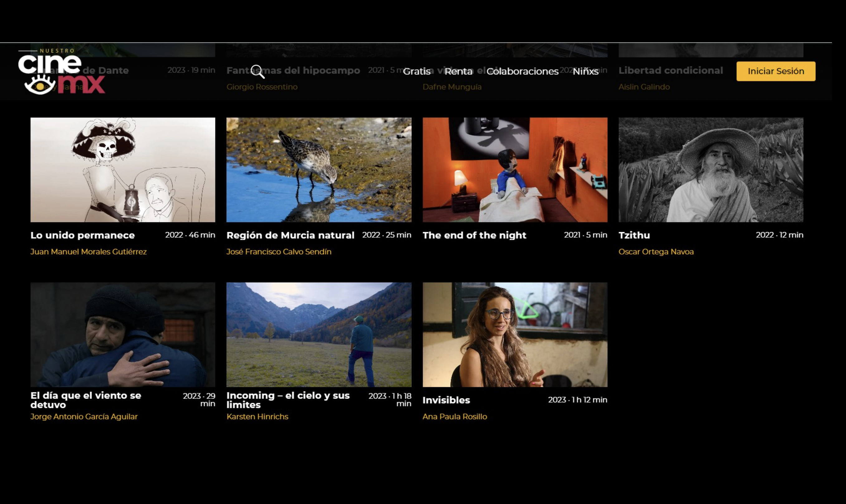Screen dimensions: 846x504
Task: Click the dimmed Giorgio Rossentino name
Action: [x=262, y=87]
